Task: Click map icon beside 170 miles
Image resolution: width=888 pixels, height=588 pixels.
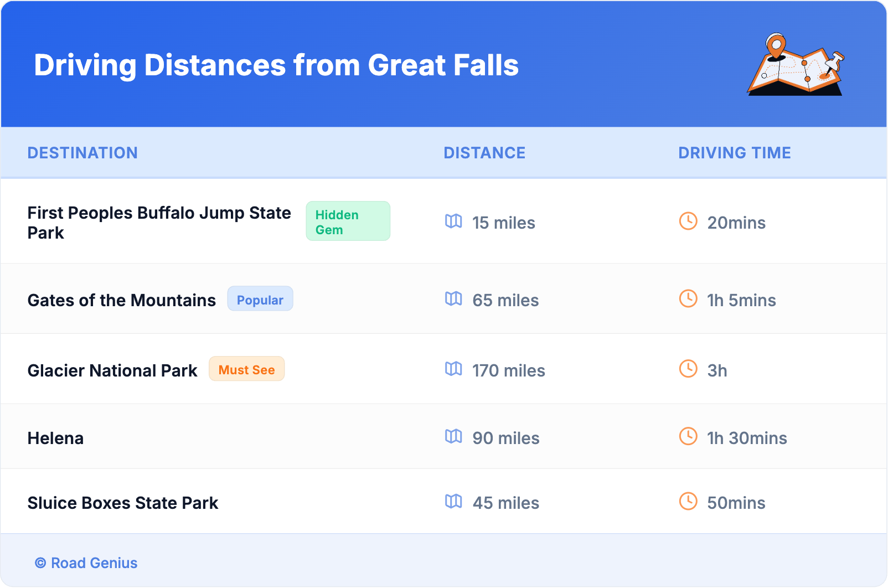Action: click(x=453, y=369)
